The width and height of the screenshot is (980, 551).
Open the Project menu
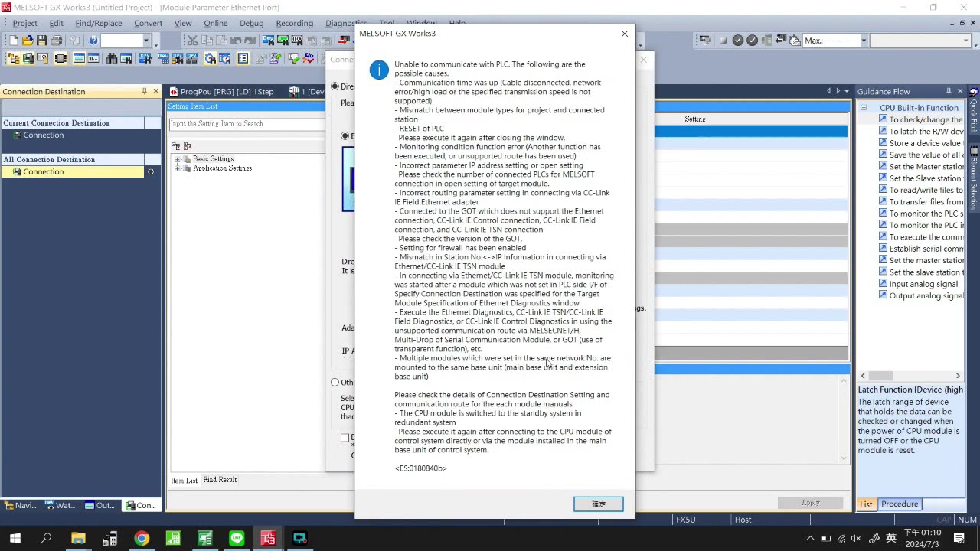24,23
